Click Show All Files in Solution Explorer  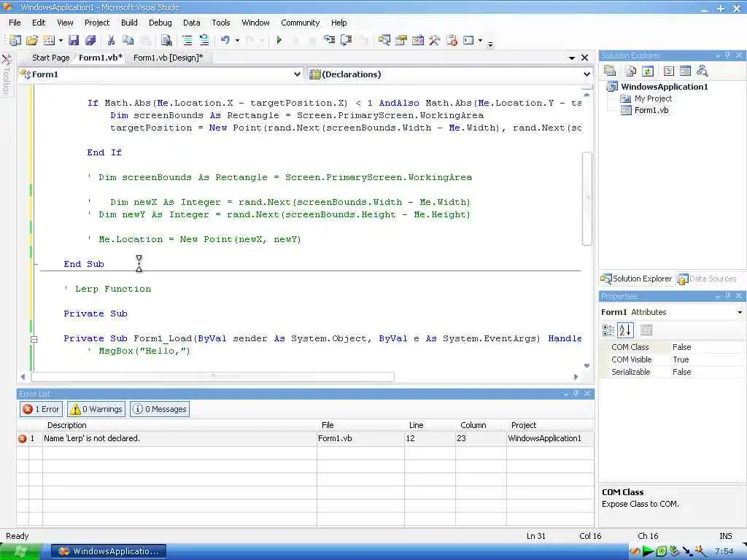click(631, 71)
